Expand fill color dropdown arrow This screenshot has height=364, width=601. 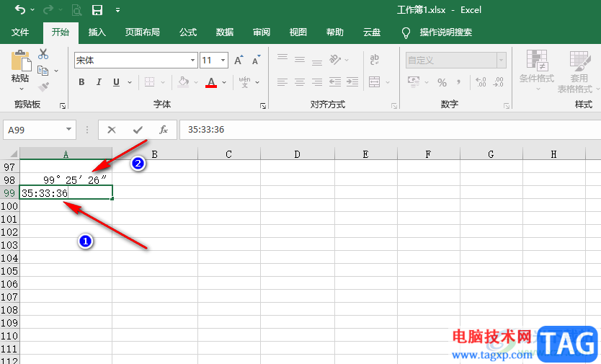tap(196, 82)
